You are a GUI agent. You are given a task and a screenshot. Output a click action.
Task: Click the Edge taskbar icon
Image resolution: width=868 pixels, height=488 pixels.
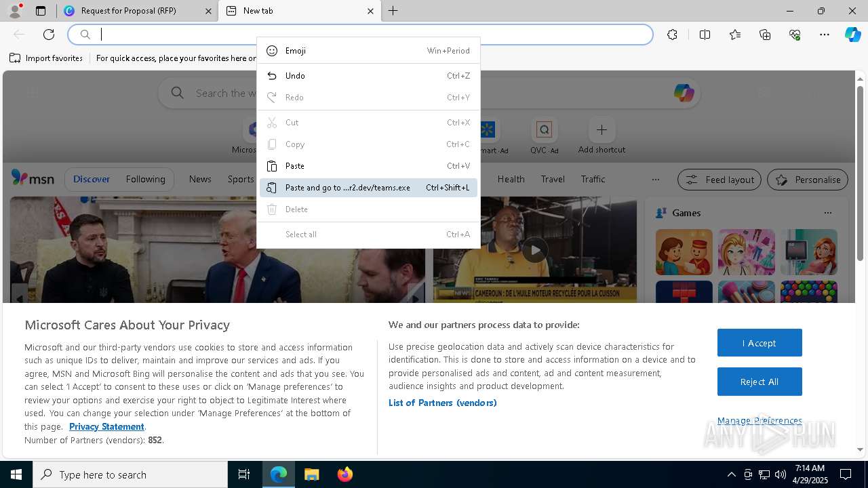pos(279,474)
